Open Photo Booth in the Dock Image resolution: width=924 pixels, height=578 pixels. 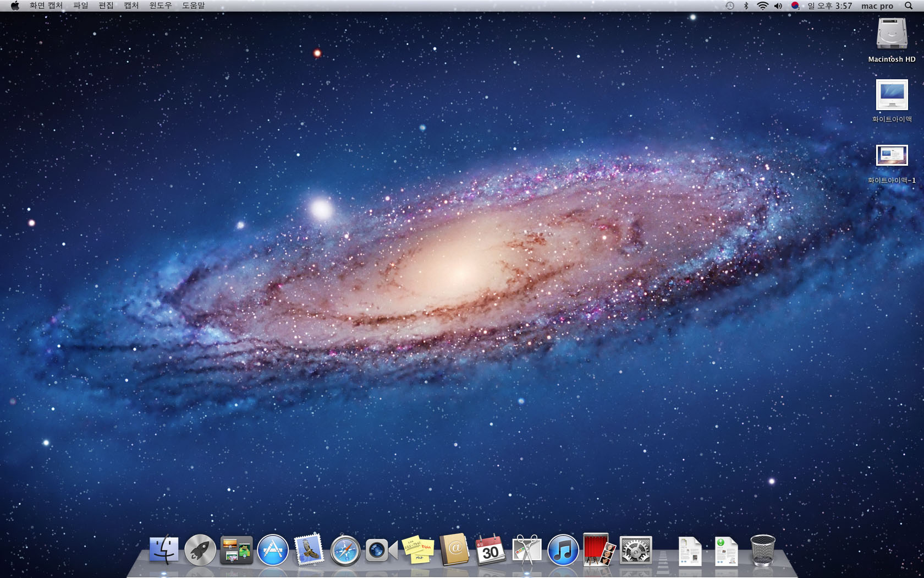click(599, 550)
